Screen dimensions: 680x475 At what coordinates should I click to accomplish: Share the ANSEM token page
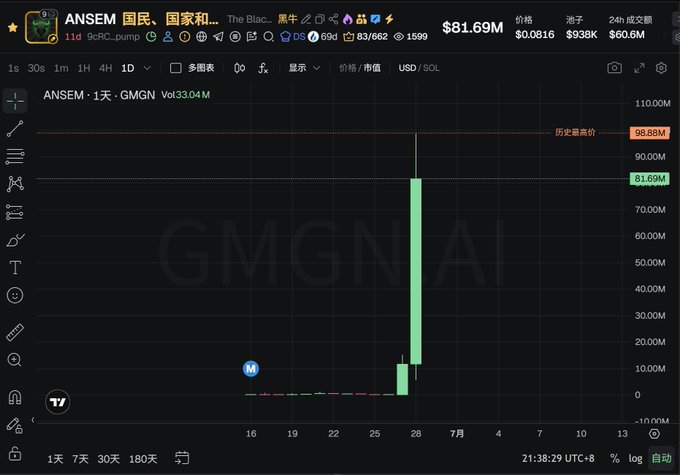pos(333,19)
